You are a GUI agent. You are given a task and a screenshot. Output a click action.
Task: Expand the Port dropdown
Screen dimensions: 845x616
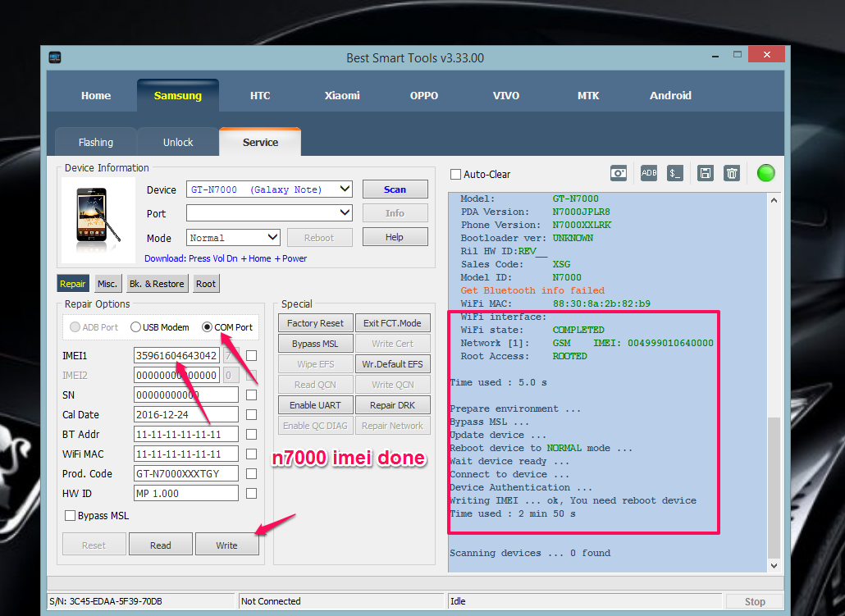[345, 213]
